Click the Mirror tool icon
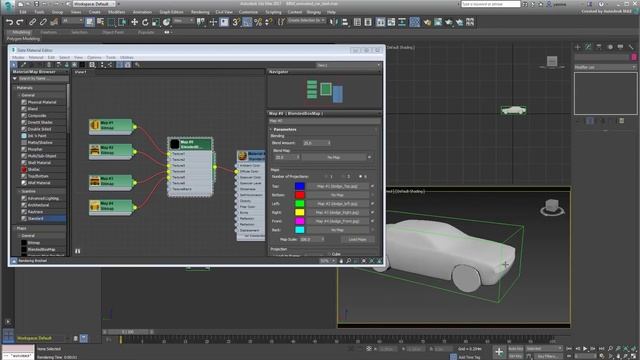 point(334,22)
